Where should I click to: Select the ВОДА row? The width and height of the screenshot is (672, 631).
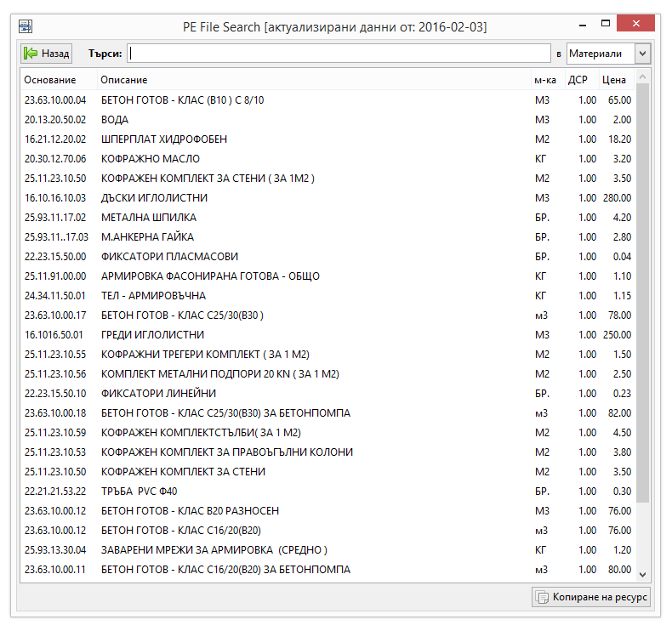pyautogui.click(x=327, y=120)
